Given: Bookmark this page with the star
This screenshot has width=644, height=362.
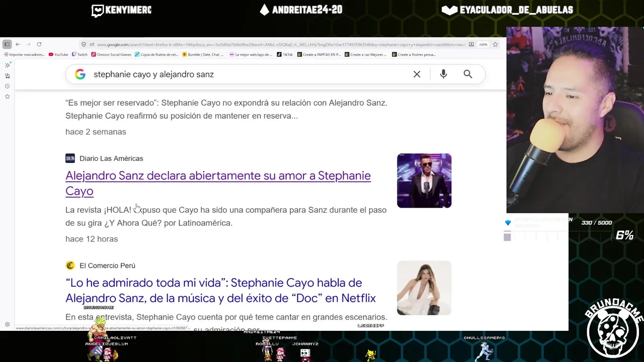Looking at the screenshot, I should 496,44.
